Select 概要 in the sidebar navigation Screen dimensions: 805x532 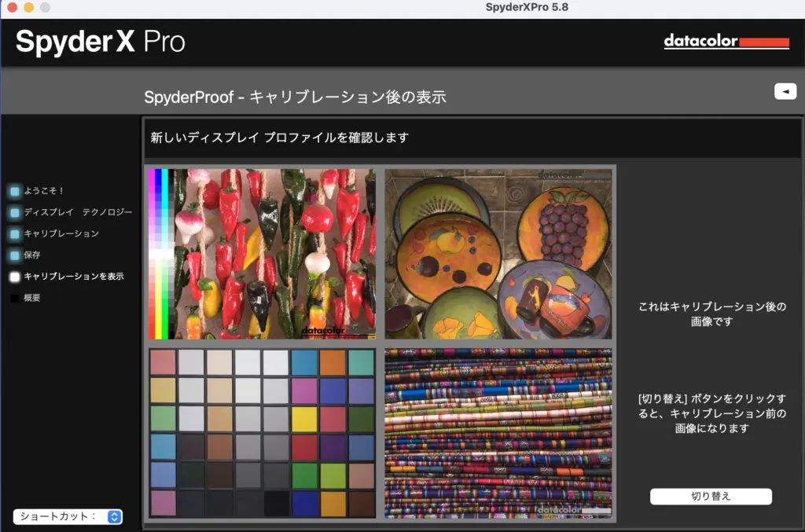point(31,298)
